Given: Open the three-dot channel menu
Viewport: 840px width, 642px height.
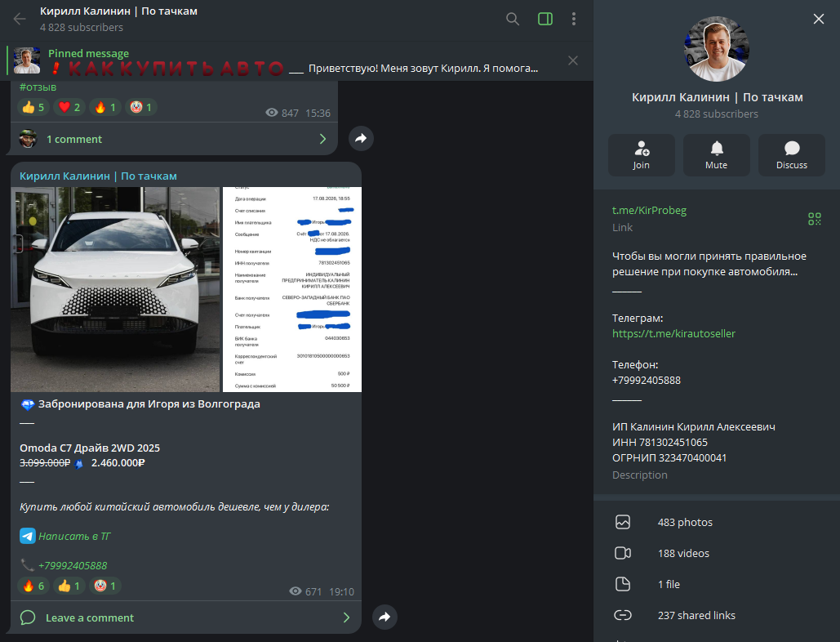Looking at the screenshot, I should [x=574, y=20].
